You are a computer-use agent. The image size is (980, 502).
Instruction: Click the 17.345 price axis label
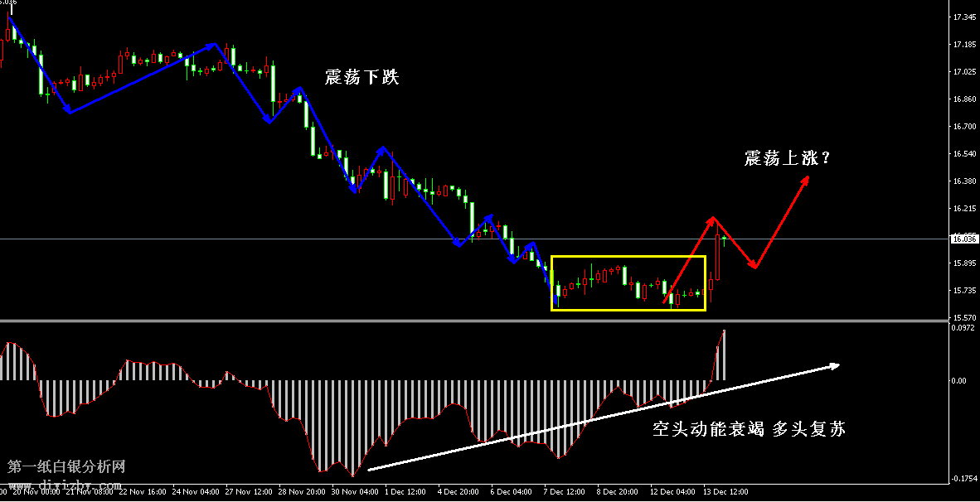[x=963, y=17]
